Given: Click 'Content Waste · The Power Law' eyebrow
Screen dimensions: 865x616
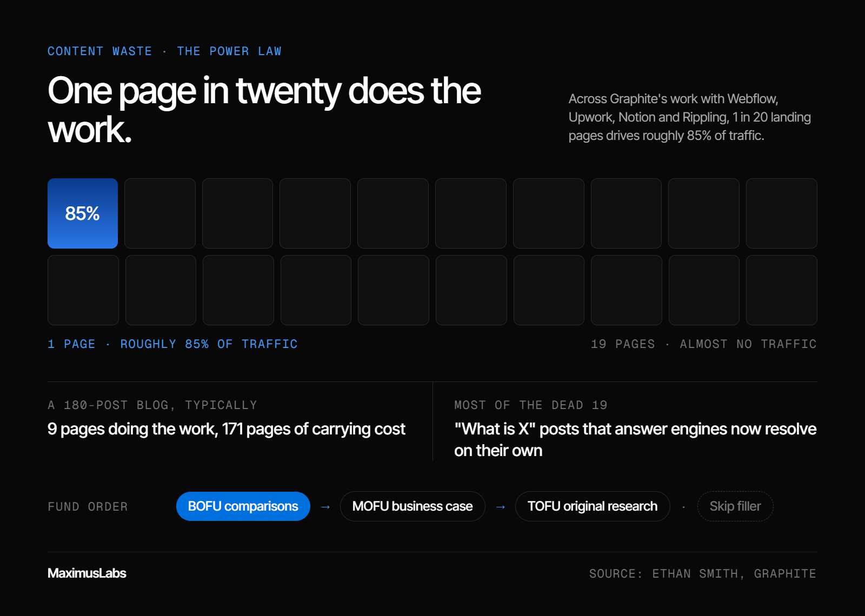Looking at the screenshot, I should (x=164, y=51).
